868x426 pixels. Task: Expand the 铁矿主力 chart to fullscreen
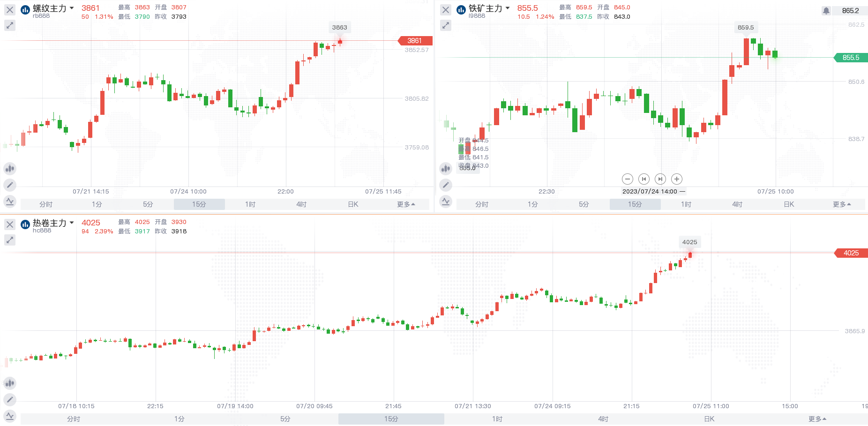[x=446, y=25]
